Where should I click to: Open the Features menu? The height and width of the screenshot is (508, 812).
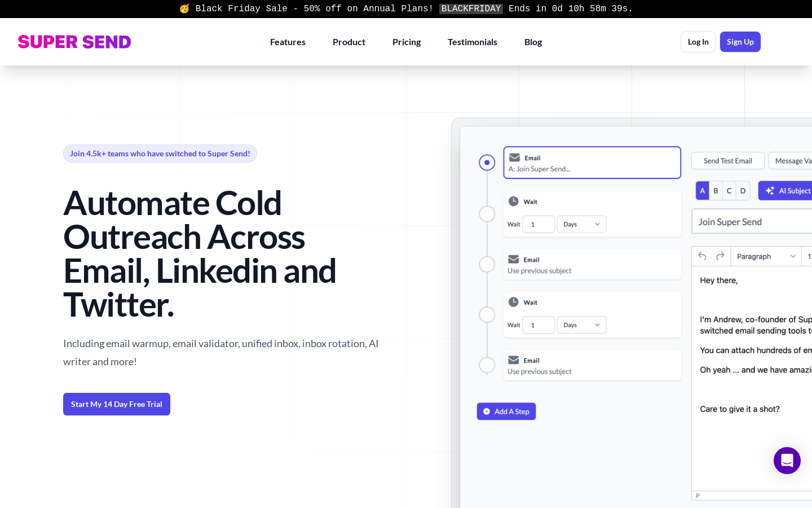(288, 42)
